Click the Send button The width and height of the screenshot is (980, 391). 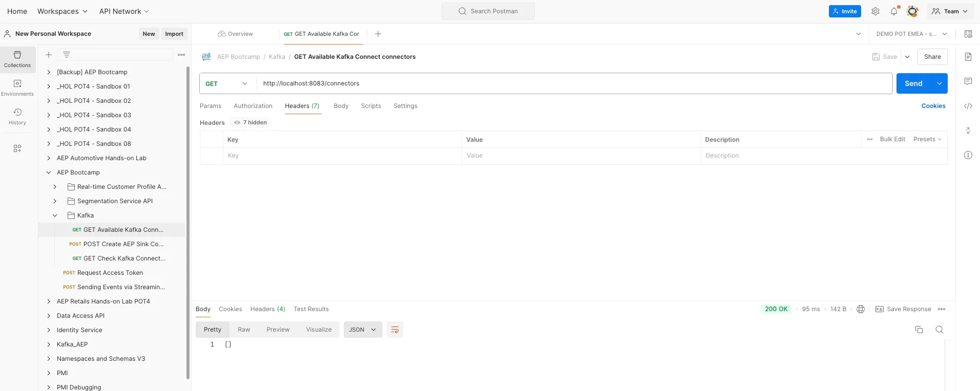913,83
